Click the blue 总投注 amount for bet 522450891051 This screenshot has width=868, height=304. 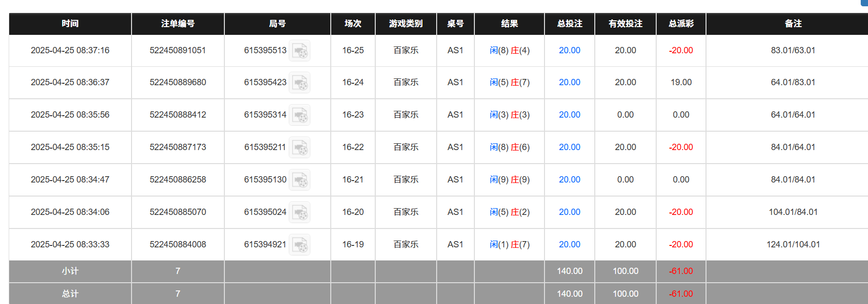point(569,50)
